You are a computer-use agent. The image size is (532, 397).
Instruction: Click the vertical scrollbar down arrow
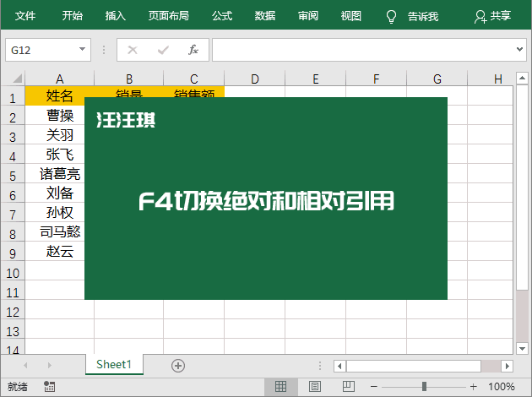click(522, 348)
